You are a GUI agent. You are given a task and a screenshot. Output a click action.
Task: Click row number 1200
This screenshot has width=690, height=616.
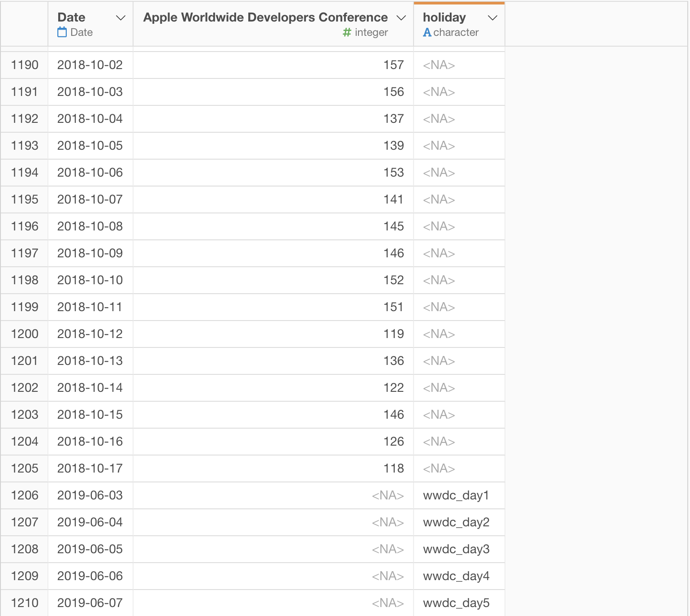25,334
